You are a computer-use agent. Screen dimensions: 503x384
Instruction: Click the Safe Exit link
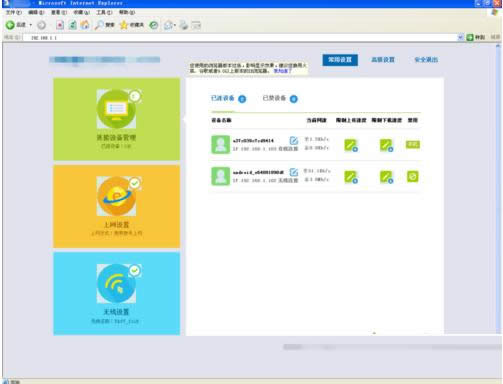click(x=426, y=60)
